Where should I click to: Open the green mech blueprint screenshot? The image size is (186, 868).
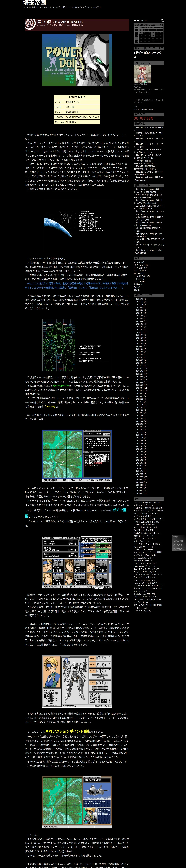(77, 345)
